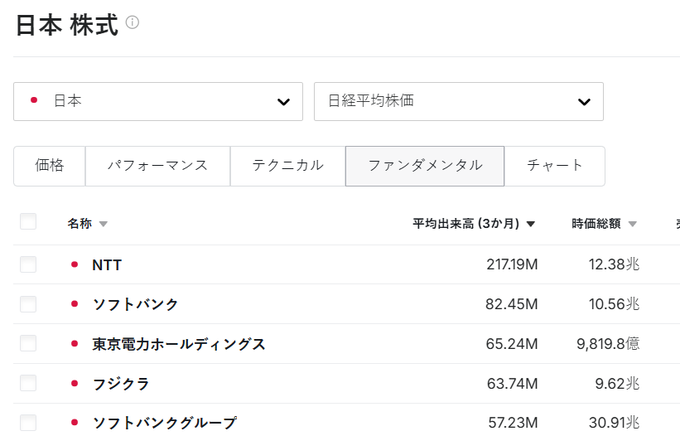Click the Japan flag dot beside フジクラ
Viewport: 680px width, 436px height.
(75, 383)
